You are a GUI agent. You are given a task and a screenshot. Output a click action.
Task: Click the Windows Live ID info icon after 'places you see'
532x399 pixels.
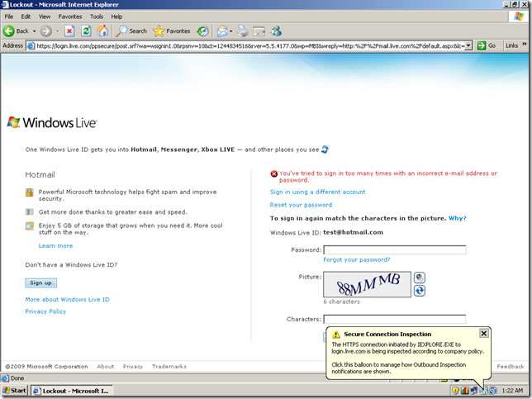coord(325,150)
